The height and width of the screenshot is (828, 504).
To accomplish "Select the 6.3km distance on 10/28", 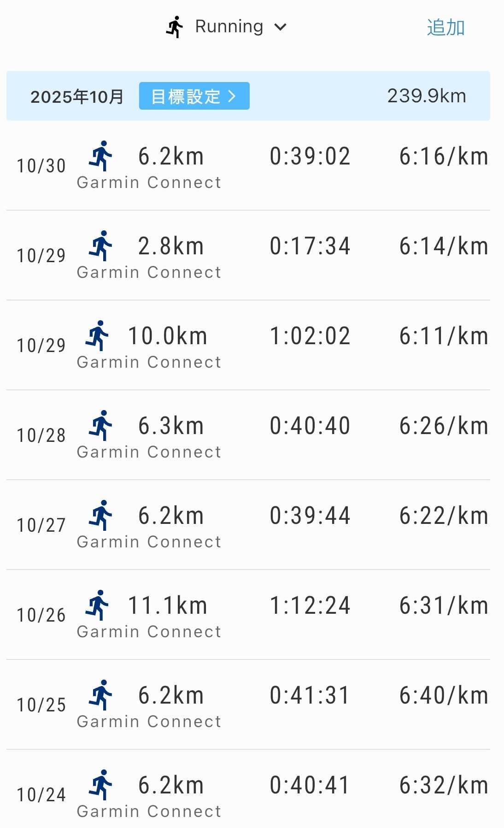I will tap(171, 426).
